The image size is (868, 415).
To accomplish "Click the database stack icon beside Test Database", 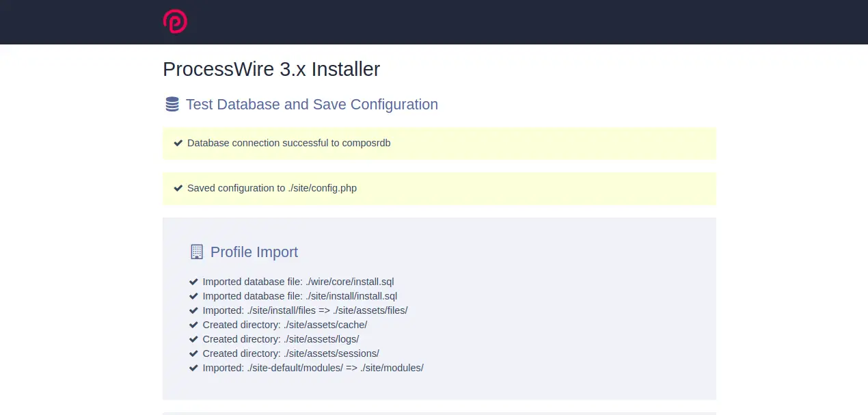I will (172, 105).
